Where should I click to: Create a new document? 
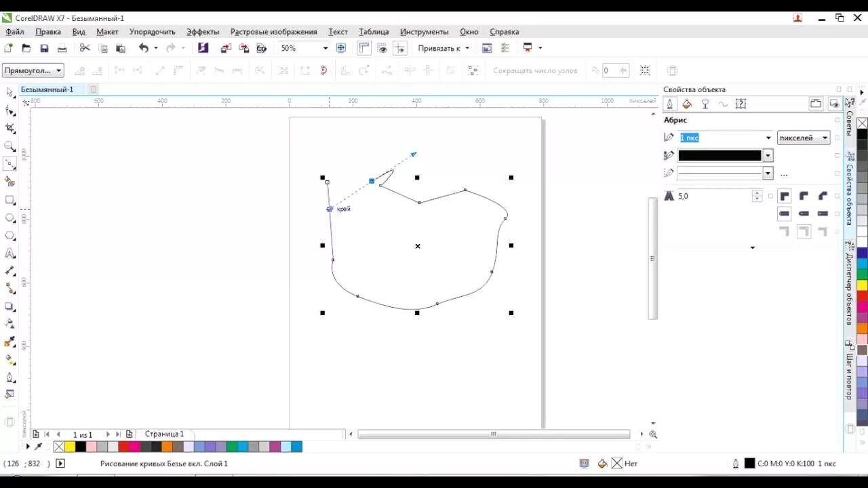9,48
